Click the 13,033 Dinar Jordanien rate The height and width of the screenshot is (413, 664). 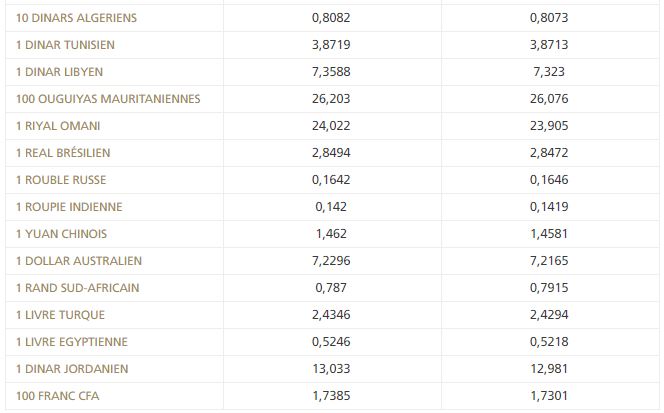(331, 369)
